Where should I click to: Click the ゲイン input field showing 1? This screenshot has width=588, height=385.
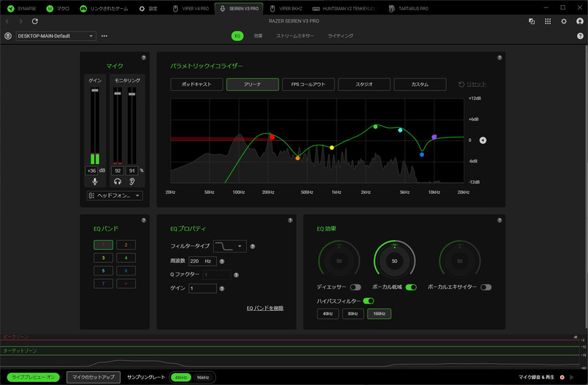(203, 288)
